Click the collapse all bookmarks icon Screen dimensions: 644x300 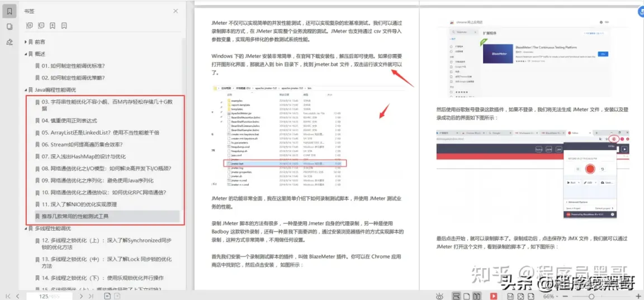[41, 26]
